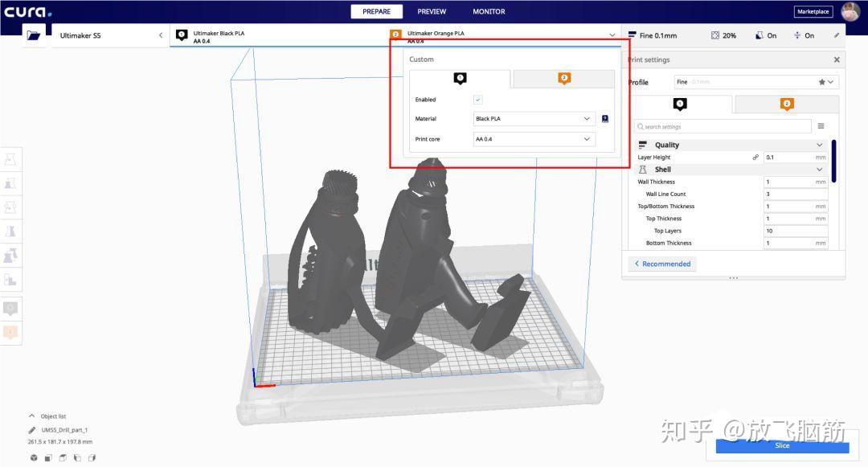Select the Support Blocker tool

click(11, 279)
